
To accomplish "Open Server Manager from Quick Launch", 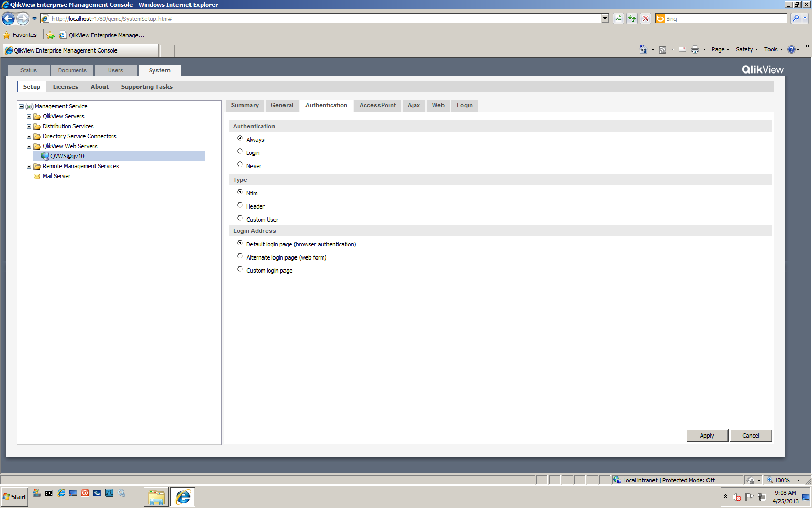I will (x=37, y=493).
